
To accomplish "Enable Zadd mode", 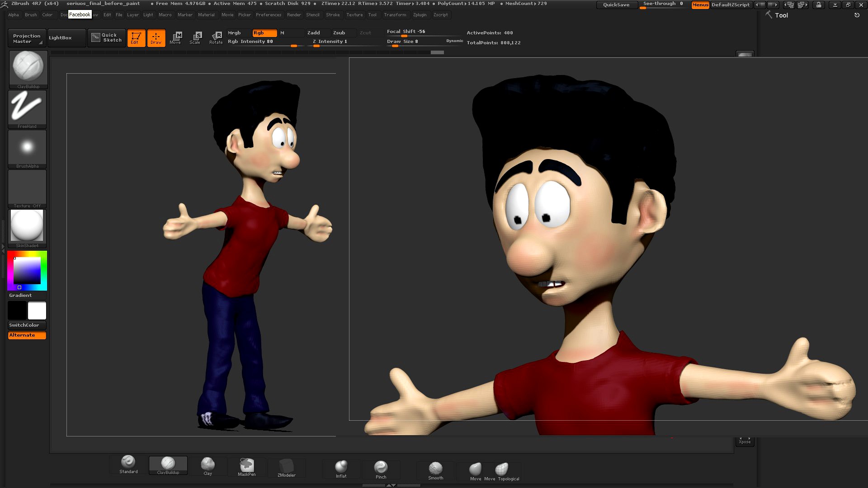I will coord(318,33).
